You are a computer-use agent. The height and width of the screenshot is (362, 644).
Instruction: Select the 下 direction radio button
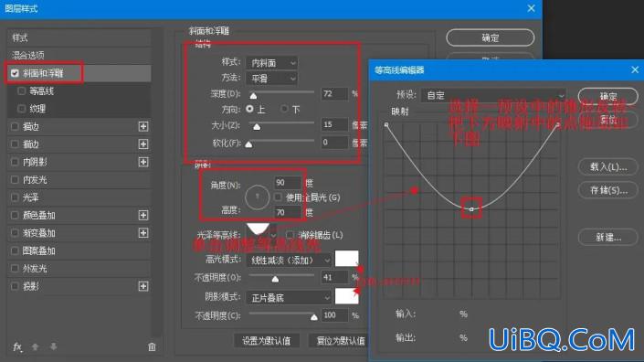(x=284, y=109)
